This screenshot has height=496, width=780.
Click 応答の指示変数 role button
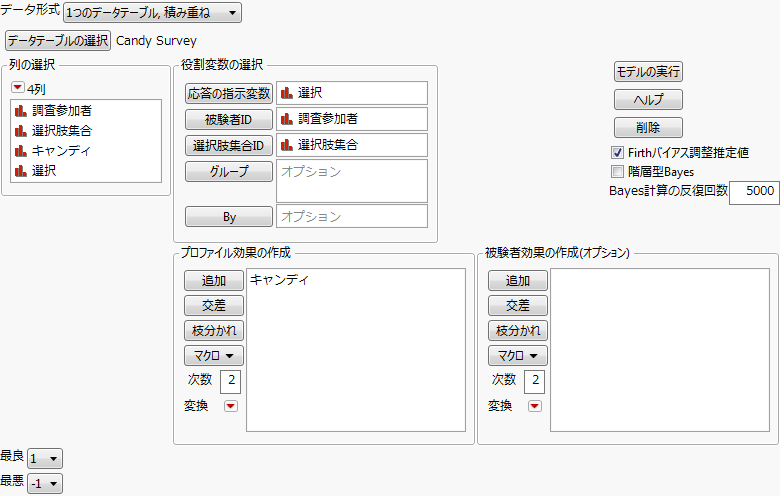click(229, 94)
